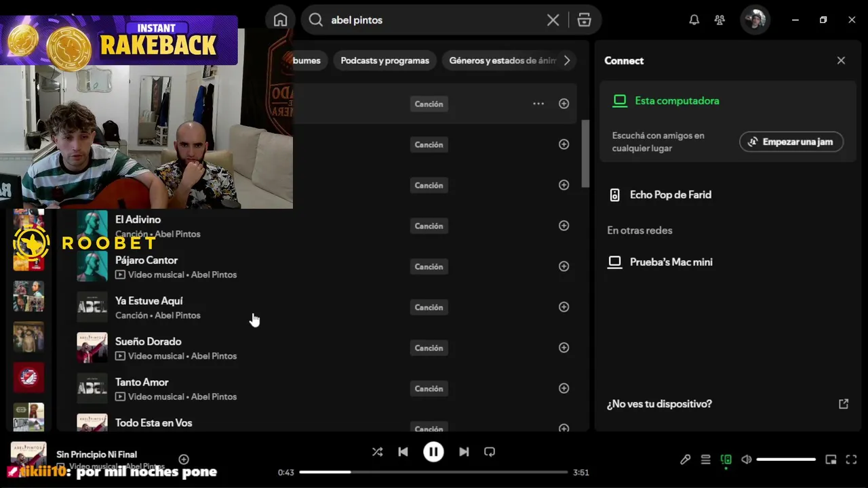Image resolution: width=868 pixels, height=488 pixels.
Task: Add El Adivino to library with plus icon
Action: (x=564, y=226)
